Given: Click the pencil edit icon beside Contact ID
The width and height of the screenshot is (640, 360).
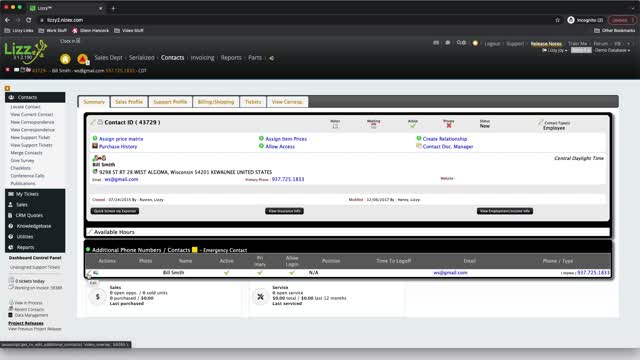Looking at the screenshot, I should tap(93, 122).
